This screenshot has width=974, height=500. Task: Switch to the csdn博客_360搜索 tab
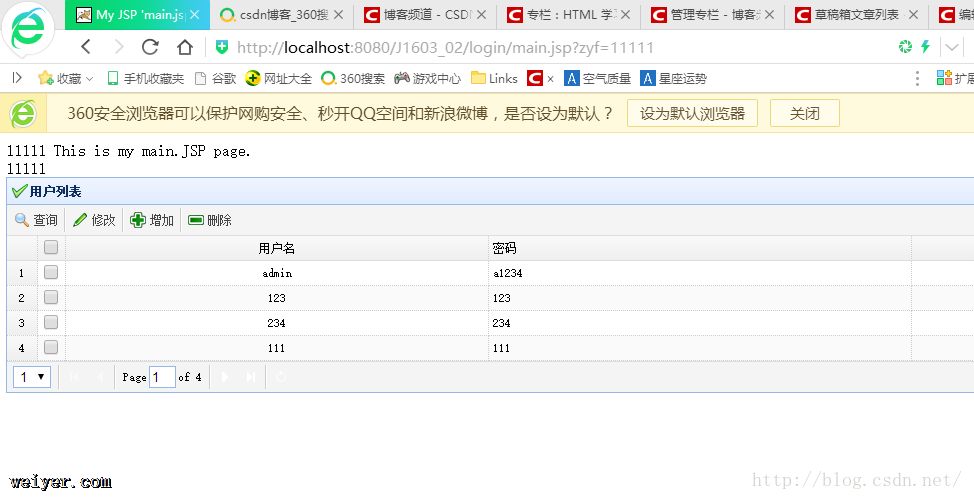pyautogui.click(x=281, y=15)
